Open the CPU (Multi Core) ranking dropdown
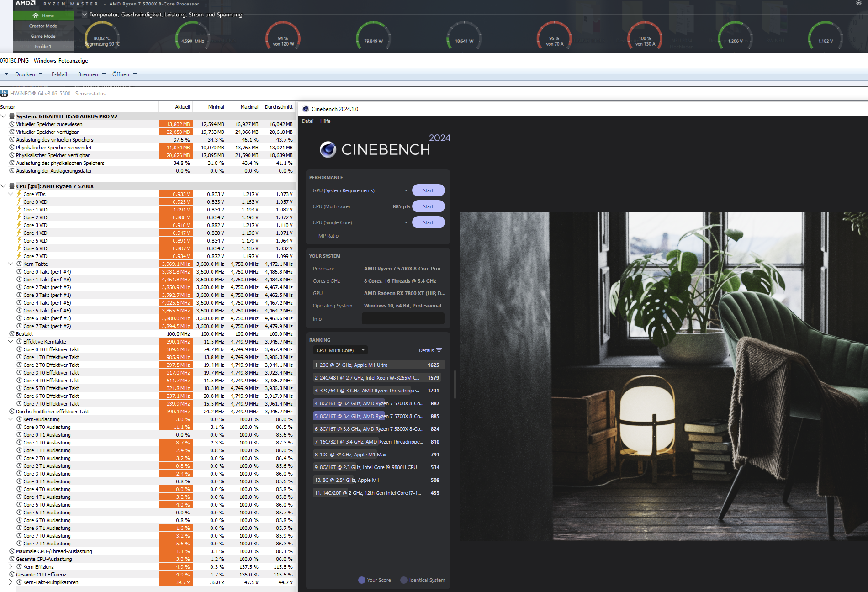The height and width of the screenshot is (592, 868). pos(341,350)
